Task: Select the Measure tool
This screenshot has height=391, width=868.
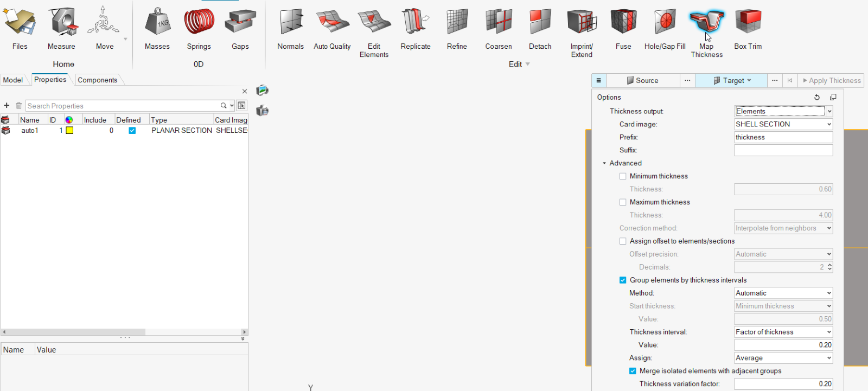Action: point(61,28)
